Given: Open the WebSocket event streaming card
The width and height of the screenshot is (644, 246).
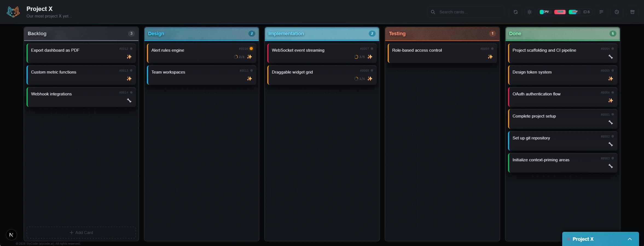Looking at the screenshot, I should (322, 53).
